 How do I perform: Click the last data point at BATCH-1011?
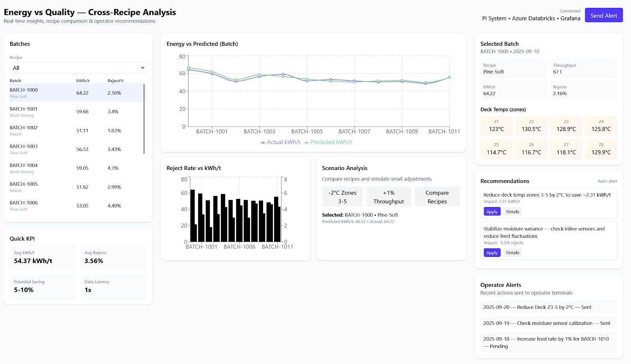(449, 77)
